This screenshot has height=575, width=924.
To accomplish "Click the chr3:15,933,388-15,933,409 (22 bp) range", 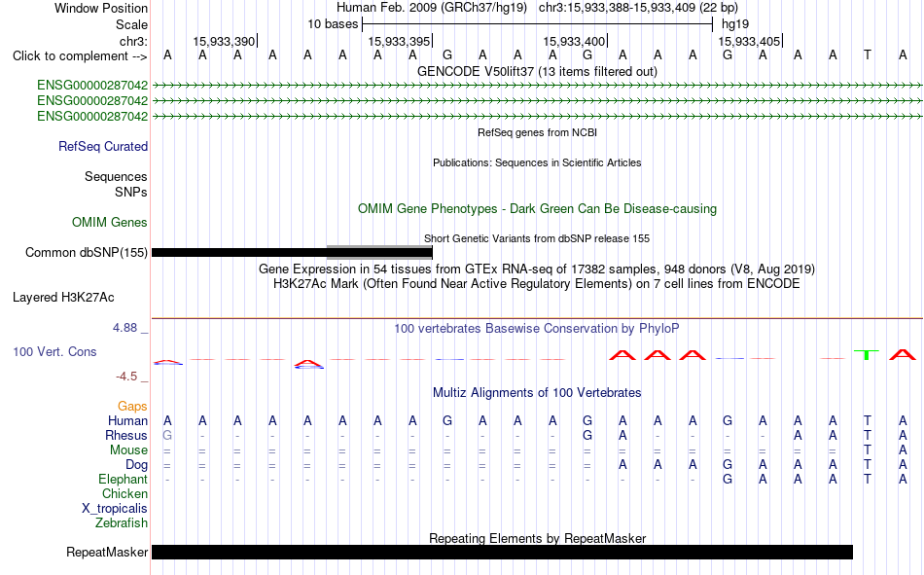I will click(x=638, y=8).
